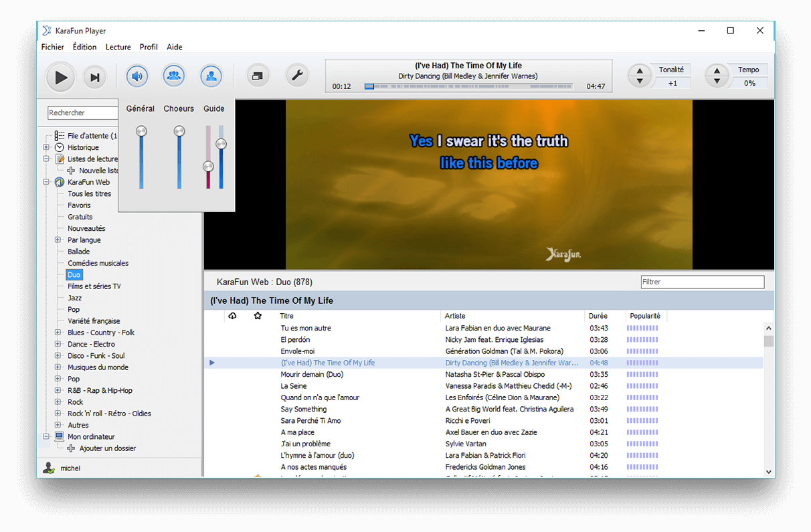Open the Édition menu
This screenshot has height=532, width=811.
[x=84, y=47]
